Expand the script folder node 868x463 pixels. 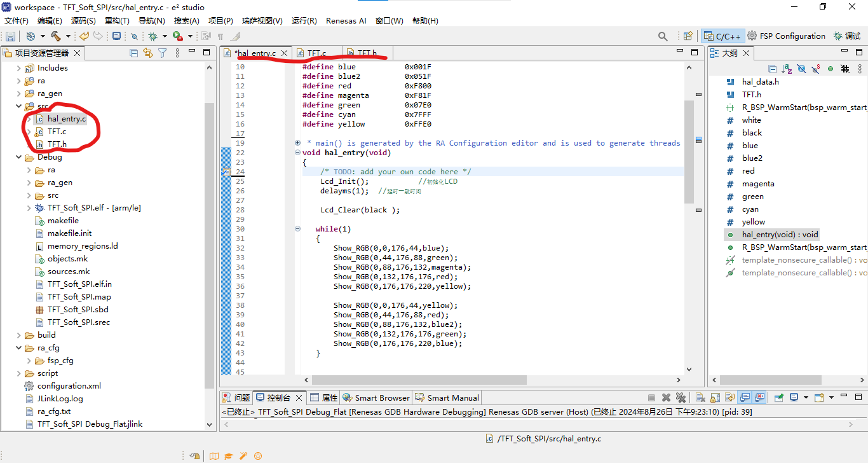pos(18,373)
